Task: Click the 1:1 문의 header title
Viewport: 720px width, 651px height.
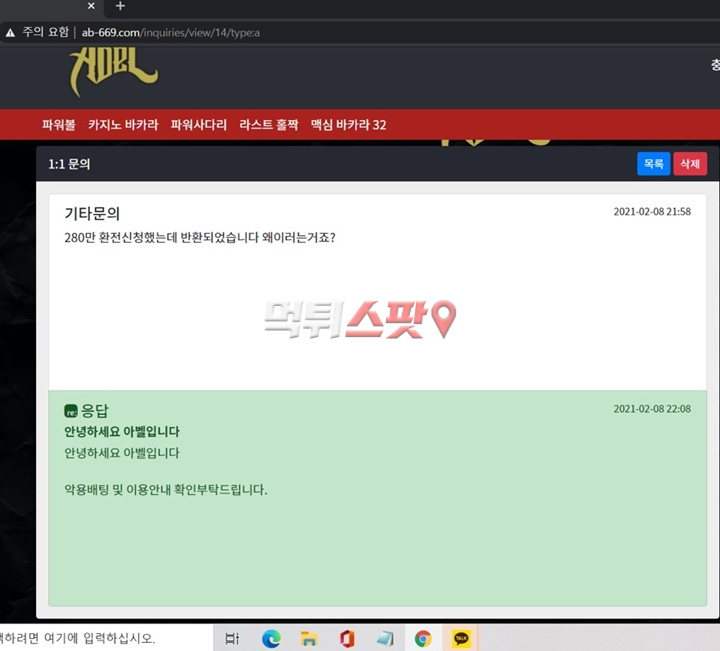Action: click(69, 164)
